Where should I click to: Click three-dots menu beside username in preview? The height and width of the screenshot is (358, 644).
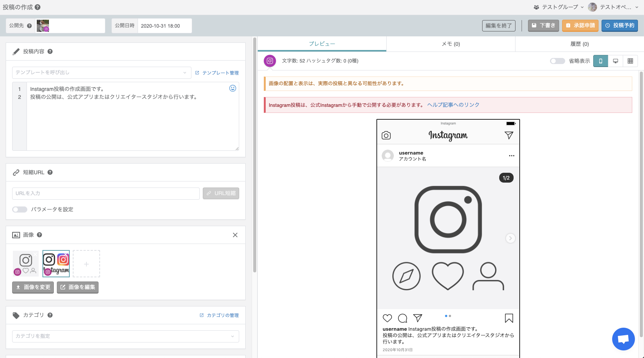pyautogui.click(x=512, y=156)
